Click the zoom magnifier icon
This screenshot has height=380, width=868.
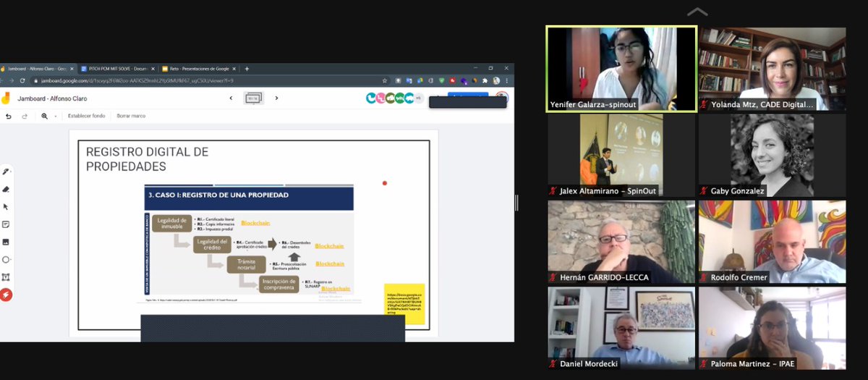click(44, 116)
